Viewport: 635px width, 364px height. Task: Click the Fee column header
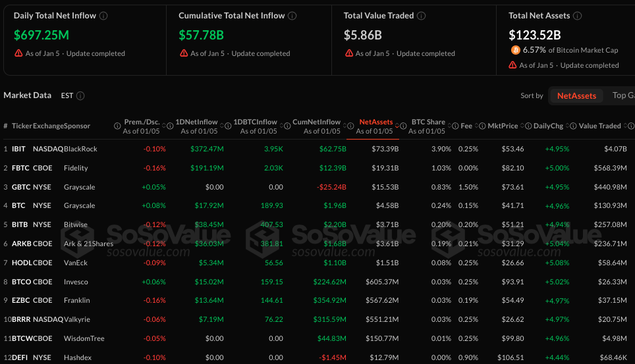(x=466, y=126)
